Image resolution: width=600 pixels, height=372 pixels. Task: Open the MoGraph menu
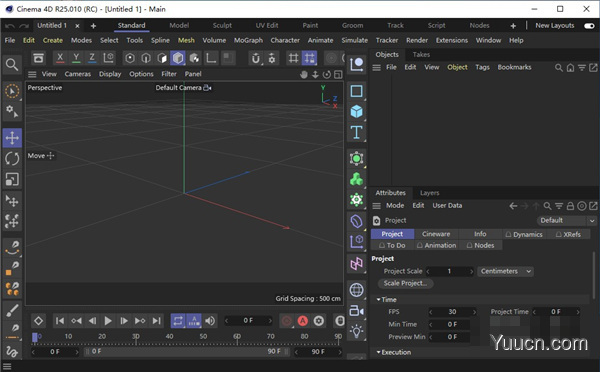[x=248, y=40]
